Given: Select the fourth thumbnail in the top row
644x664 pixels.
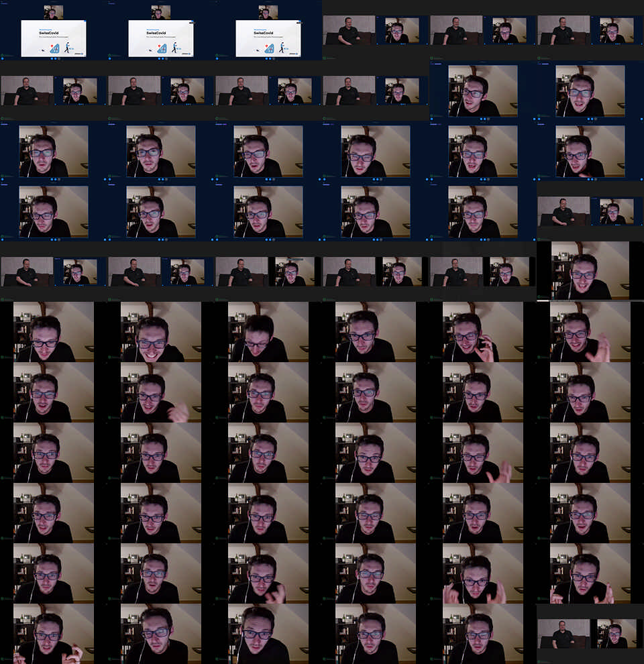Looking at the screenshot, I should pyautogui.click(x=376, y=30).
